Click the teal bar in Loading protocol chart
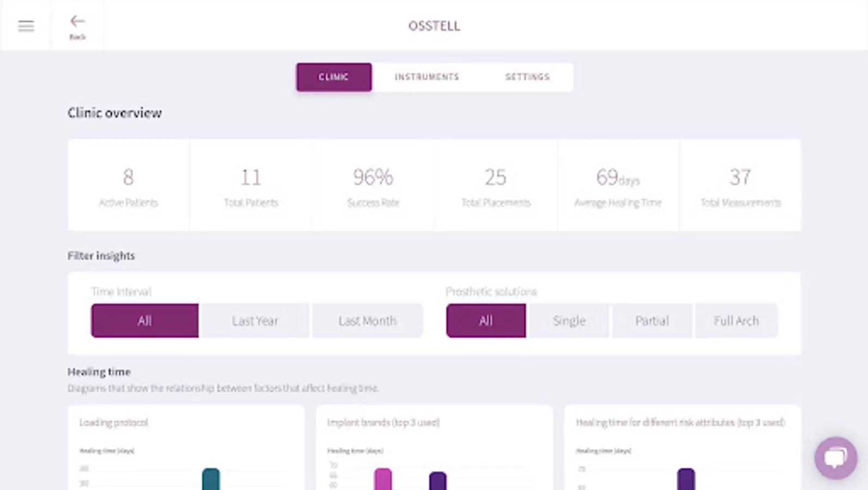868x490 pixels. coord(211,479)
